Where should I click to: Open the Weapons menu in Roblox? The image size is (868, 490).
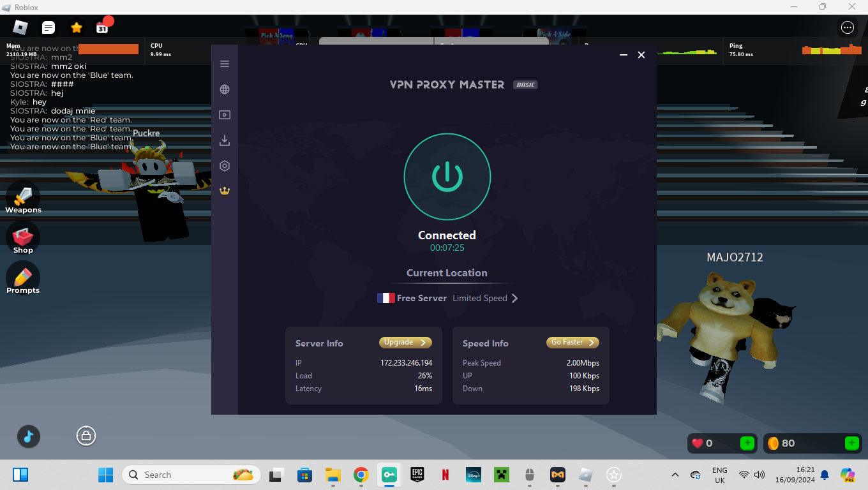pyautogui.click(x=23, y=198)
